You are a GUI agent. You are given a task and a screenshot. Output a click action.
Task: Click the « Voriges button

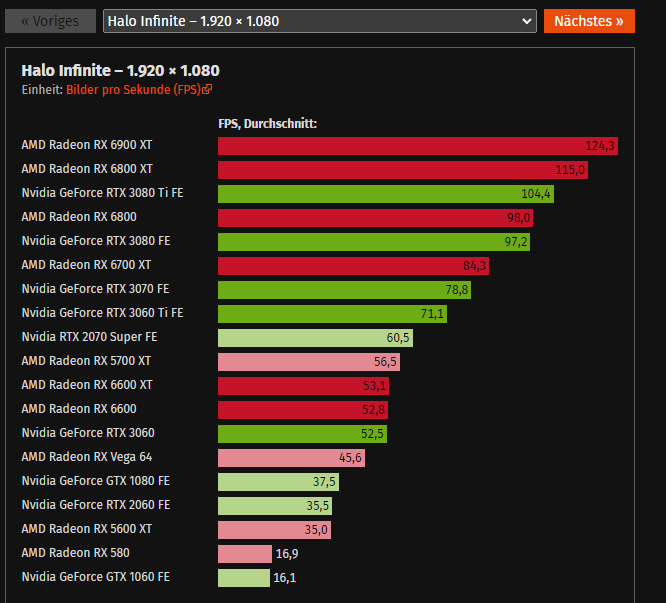click(x=50, y=21)
